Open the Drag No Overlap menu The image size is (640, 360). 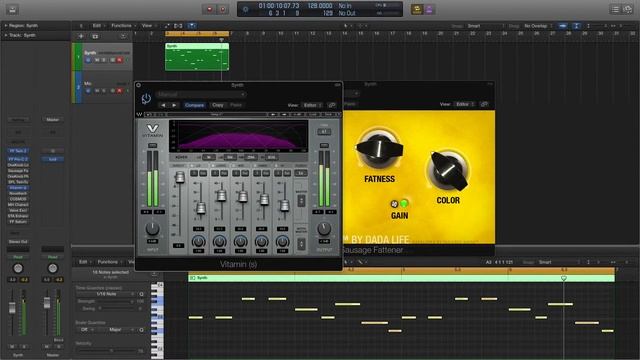(538, 26)
